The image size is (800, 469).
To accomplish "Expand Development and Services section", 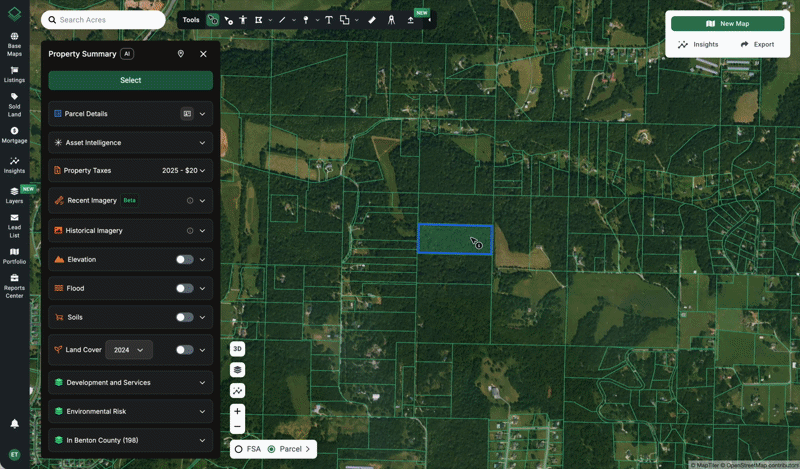I will click(202, 383).
